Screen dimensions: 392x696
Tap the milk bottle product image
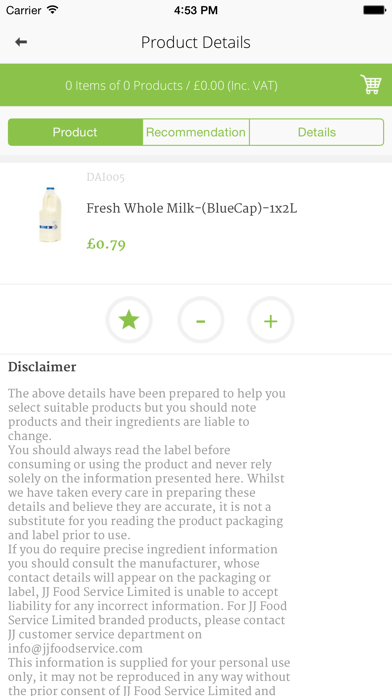[x=50, y=215]
